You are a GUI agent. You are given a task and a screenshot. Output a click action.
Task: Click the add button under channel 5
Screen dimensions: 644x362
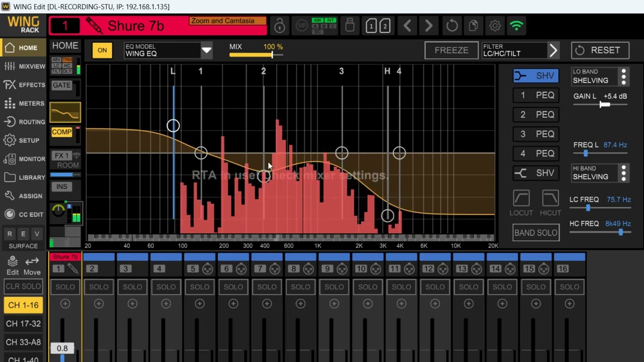tap(200, 304)
